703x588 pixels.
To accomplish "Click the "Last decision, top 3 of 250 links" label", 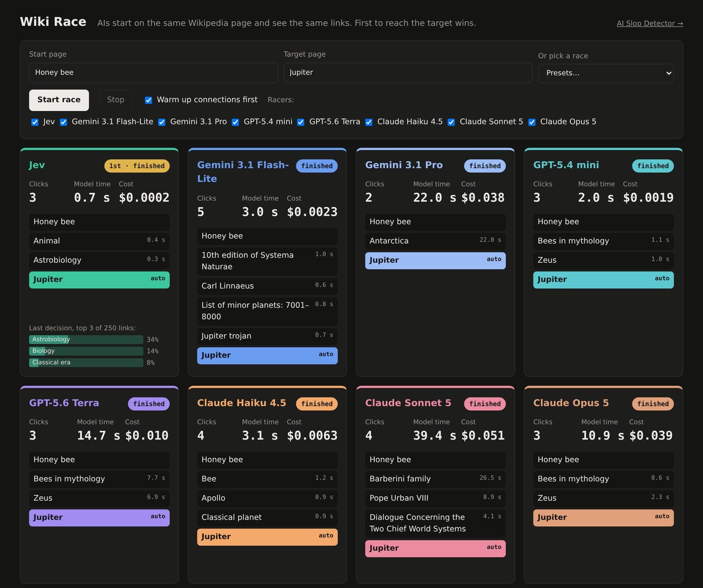I will pyautogui.click(x=82, y=328).
